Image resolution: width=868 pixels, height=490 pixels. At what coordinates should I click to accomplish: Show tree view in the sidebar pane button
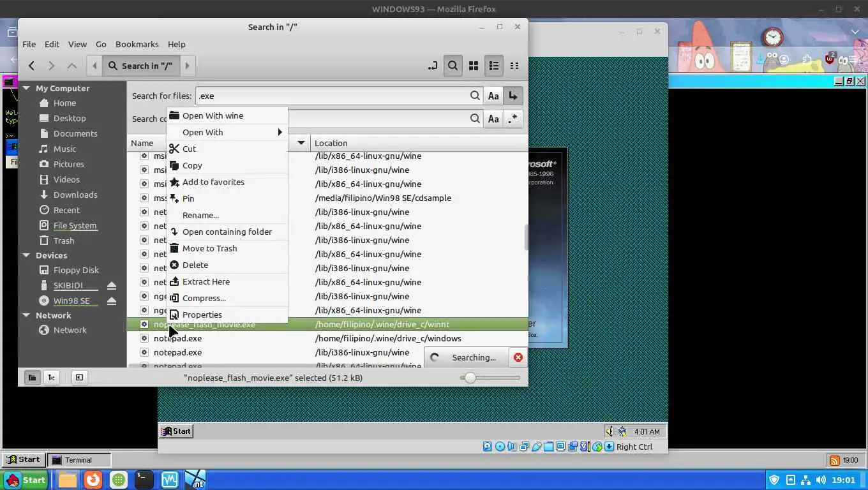click(x=52, y=378)
